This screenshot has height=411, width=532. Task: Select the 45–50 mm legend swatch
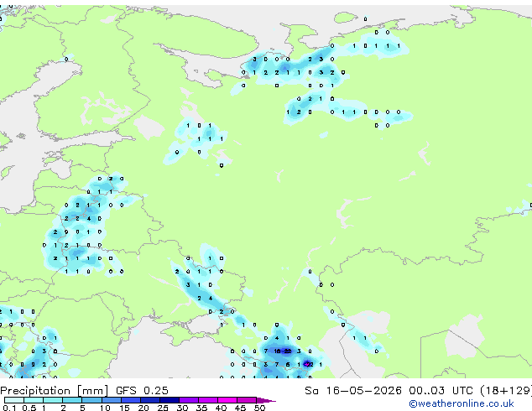pos(247,400)
